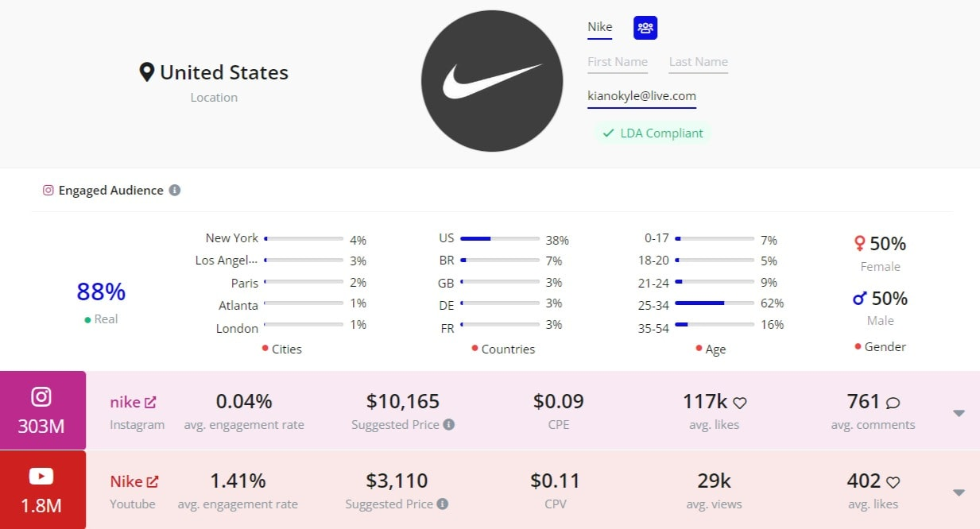Click the Last Name field

point(698,62)
